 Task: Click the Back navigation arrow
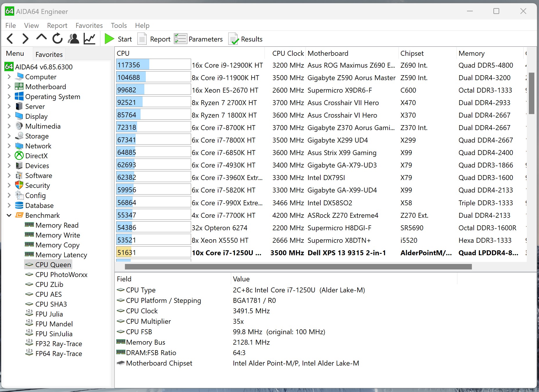(x=10, y=39)
